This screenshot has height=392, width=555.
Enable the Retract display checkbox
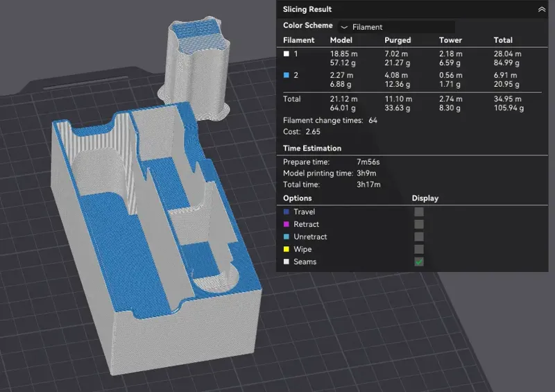pyautogui.click(x=419, y=224)
